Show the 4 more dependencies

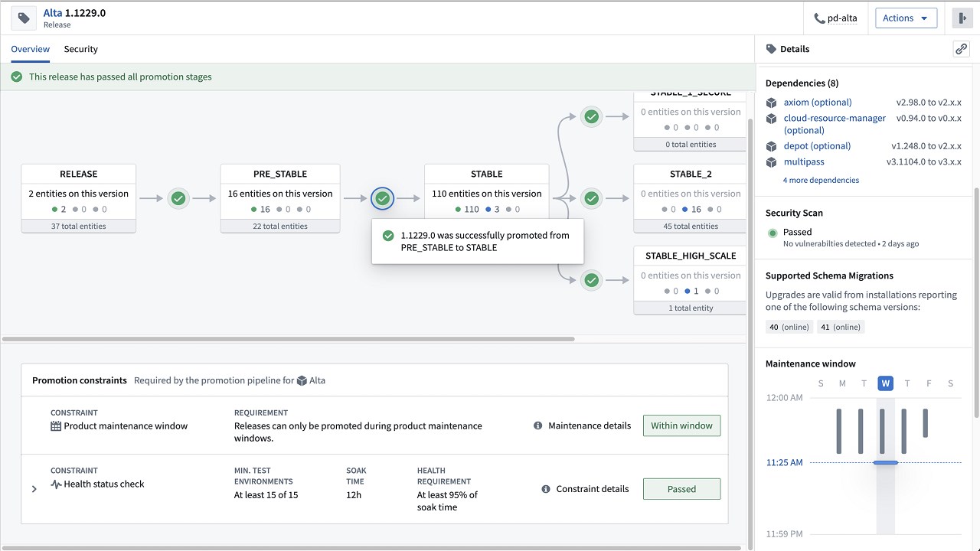point(821,181)
